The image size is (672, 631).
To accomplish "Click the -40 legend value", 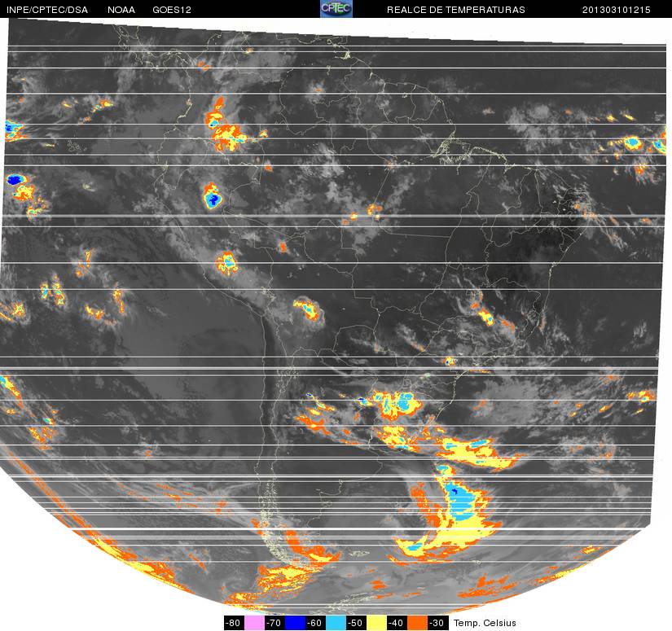I will click(x=397, y=623).
